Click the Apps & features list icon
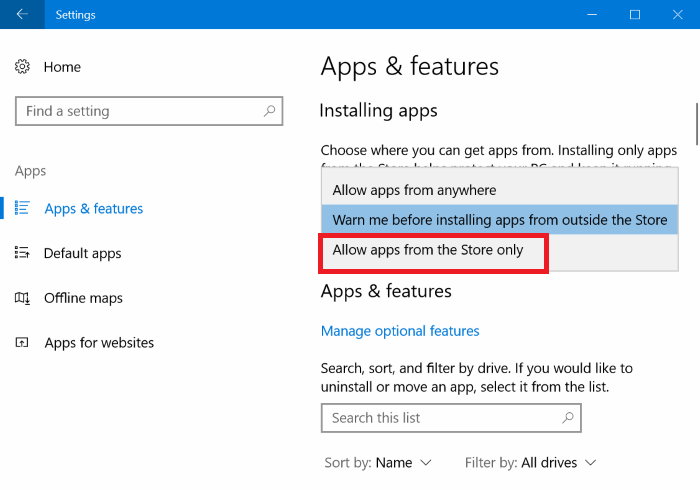The width and height of the screenshot is (700, 490). [23, 208]
